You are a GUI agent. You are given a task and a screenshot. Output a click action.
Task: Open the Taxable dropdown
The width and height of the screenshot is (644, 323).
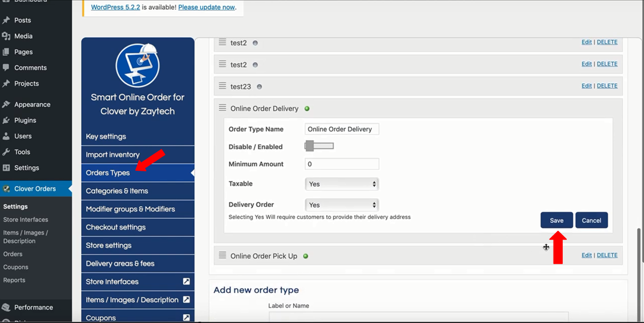(x=342, y=184)
